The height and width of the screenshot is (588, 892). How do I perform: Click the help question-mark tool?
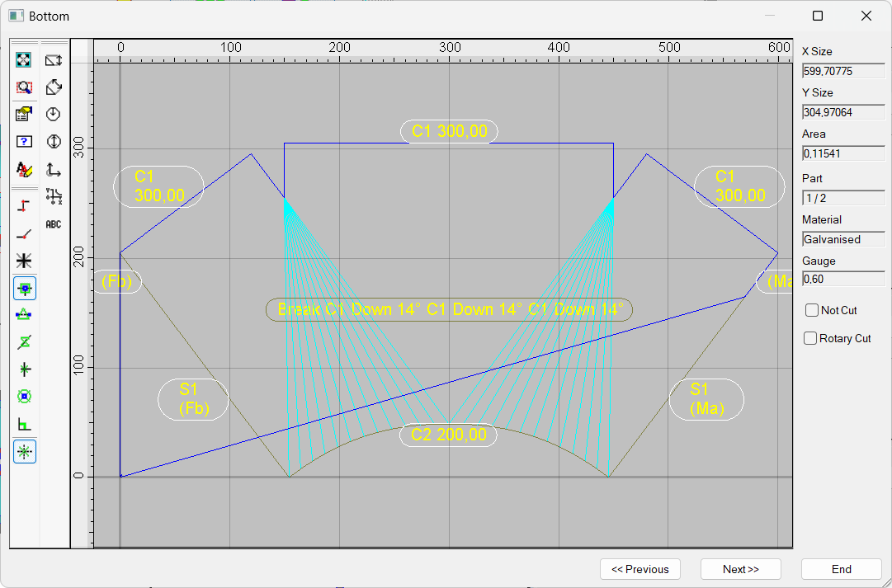(24, 141)
